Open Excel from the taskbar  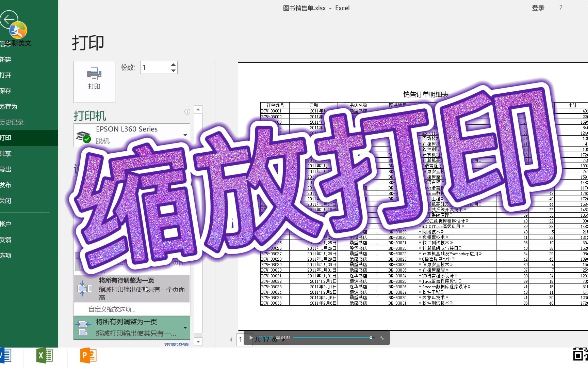44,355
